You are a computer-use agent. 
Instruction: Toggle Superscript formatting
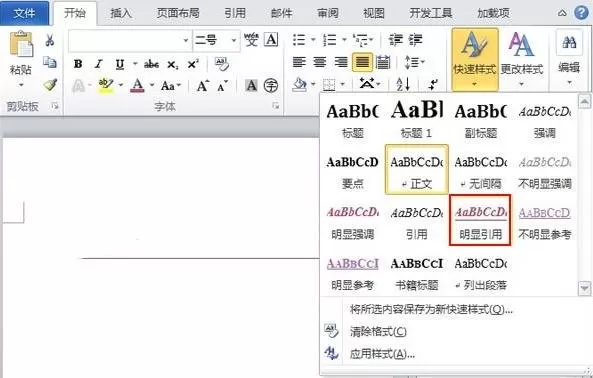pos(193,64)
